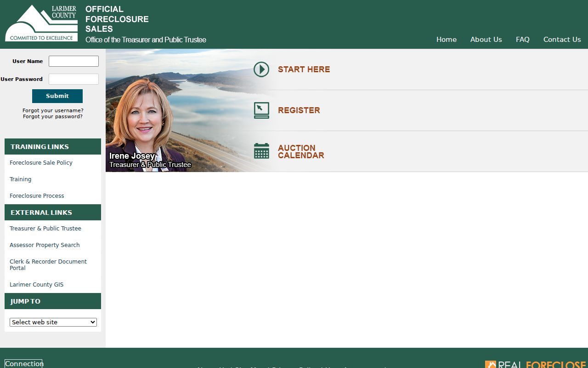This screenshot has height=368, width=588.
Task: Click Forgot your username link
Action: tap(53, 110)
